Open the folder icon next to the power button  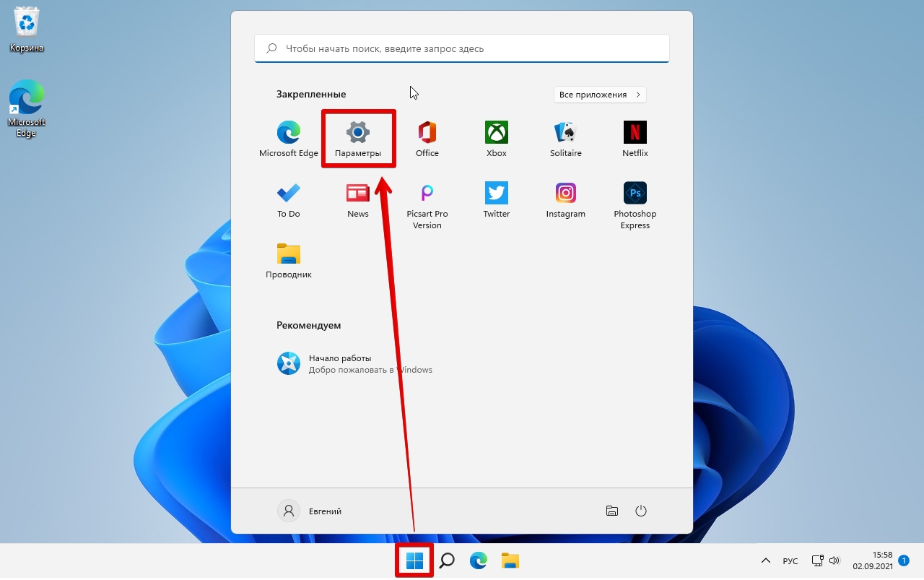(x=612, y=511)
